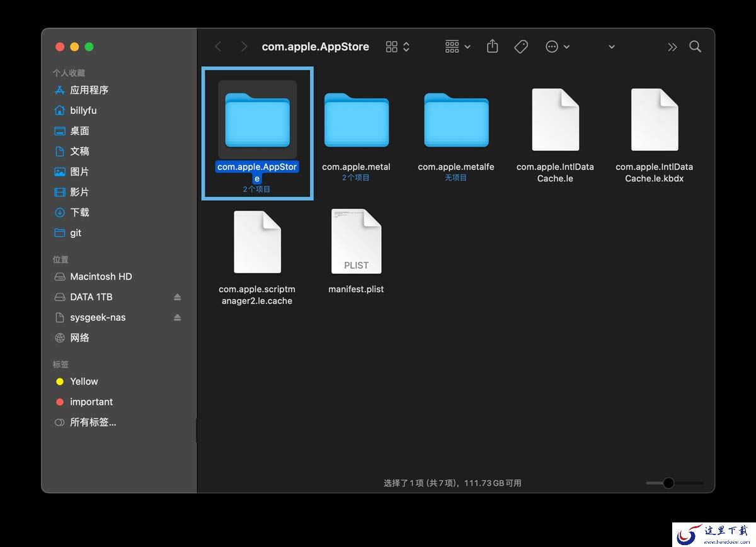Screen dimensions: 756x547
Task: Click the manifest.plist name label
Action: 357,289
